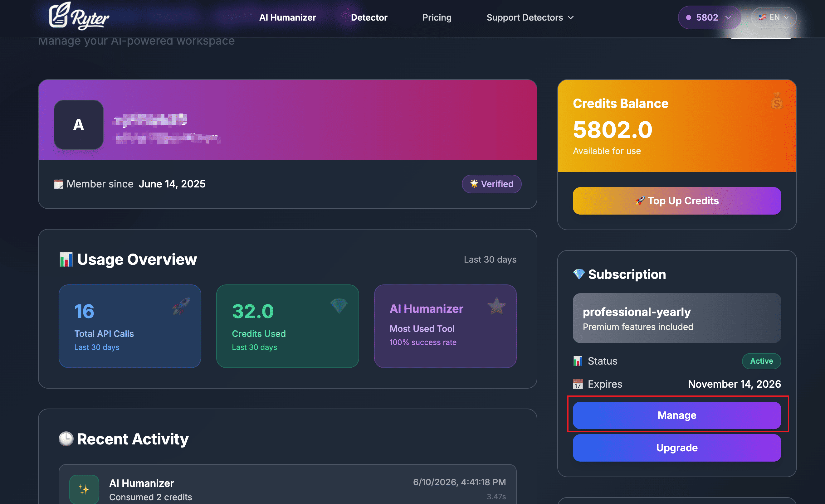
Task: Click the Manage subscription button
Action: [x=677, y=415]
